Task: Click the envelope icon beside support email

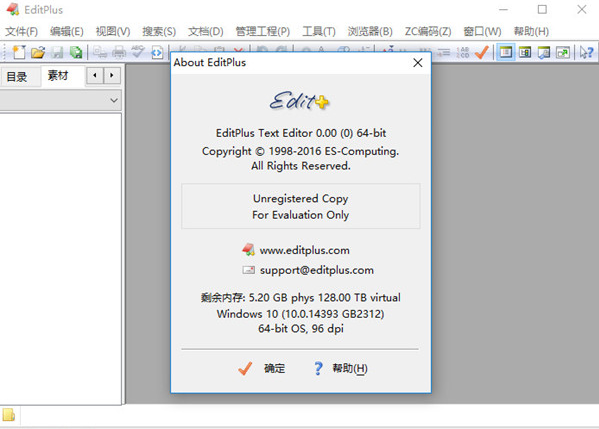Action: tap(248, 270)
